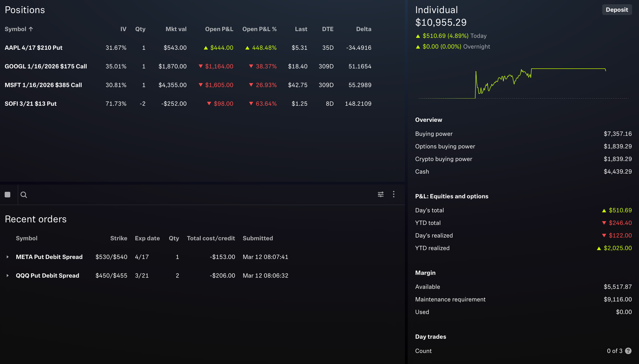The image size is (639, 364).
Task: Click SOFI delta value 148.2109
Action: click(358, 104)
